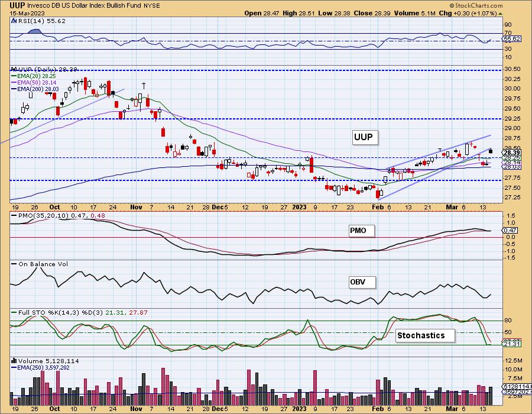Image resolution: width=532 pixels, height=414 pixels.
Task: Click the 21.31 value tag on Stochastics axis
Action: pyautogui.click(x=512, y=344)
